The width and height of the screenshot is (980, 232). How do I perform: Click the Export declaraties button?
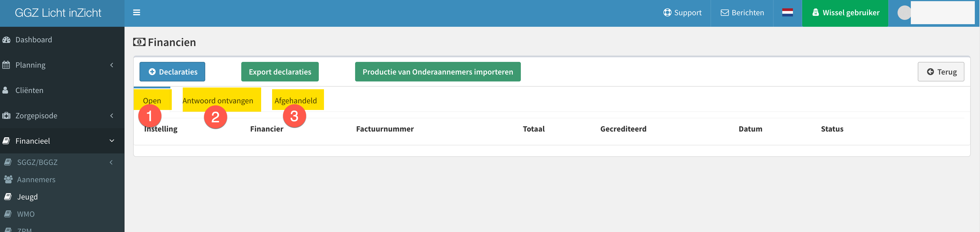pos(280,72)
